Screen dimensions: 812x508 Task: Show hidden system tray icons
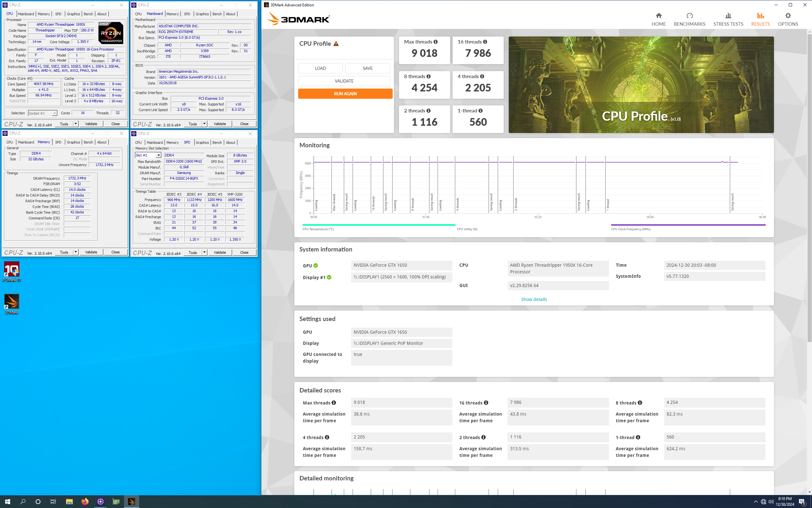tap(756, 502)
